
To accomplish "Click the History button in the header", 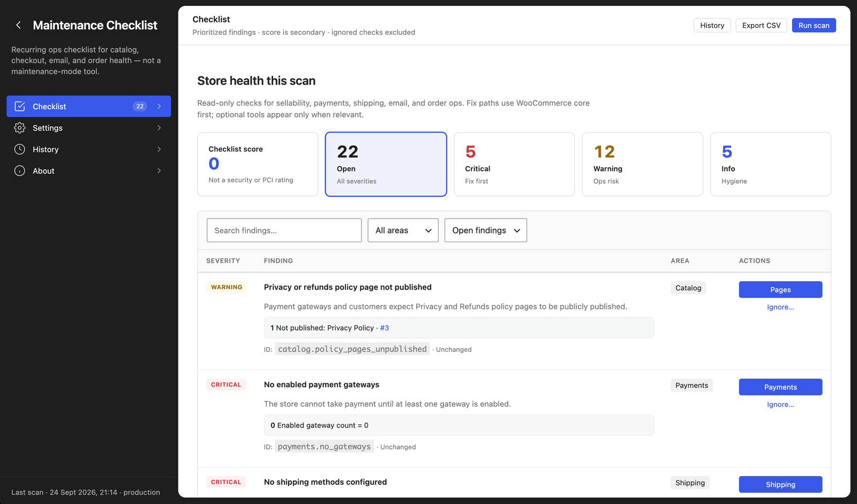I will [712, 25].
